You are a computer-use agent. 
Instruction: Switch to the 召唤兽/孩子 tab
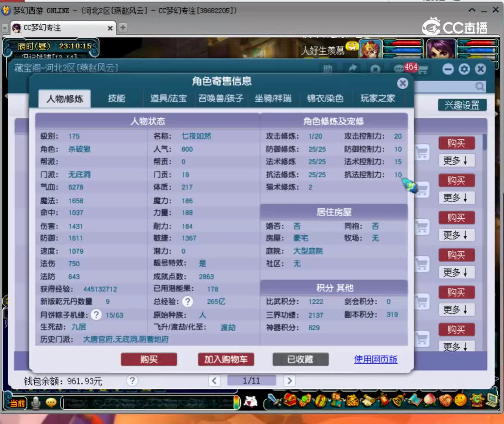pos(221,98)
